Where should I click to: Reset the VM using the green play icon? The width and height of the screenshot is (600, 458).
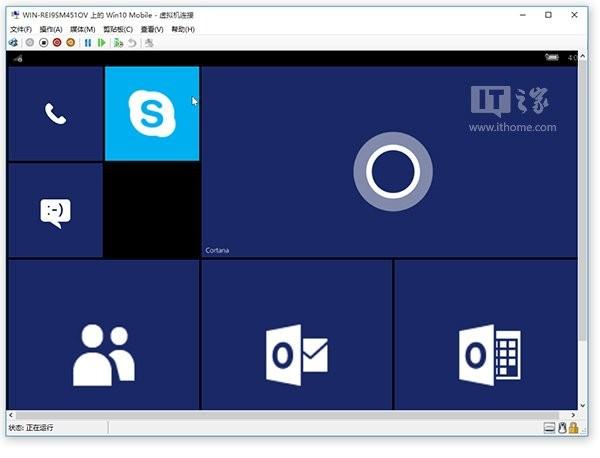(101, 43)
